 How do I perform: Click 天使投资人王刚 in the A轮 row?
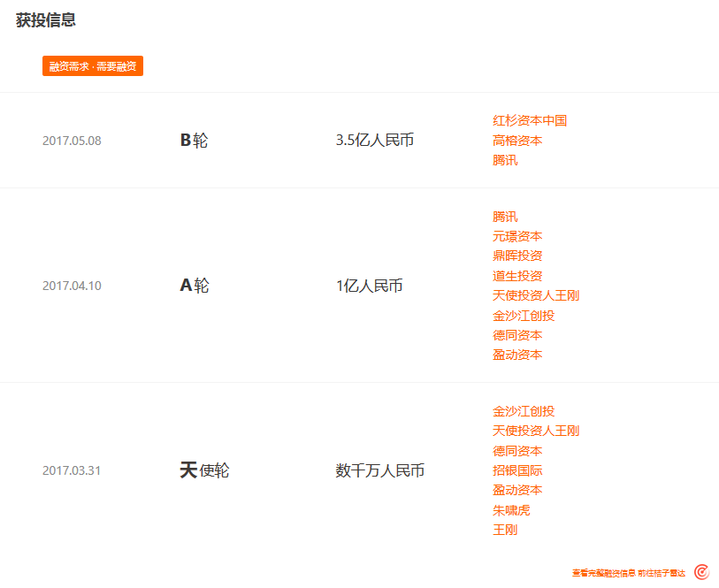coord(536,295)
